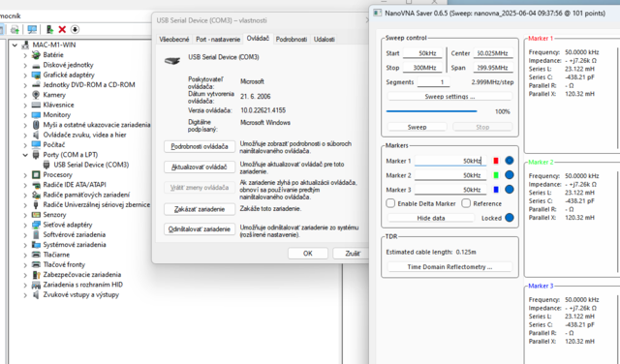The image size is (620, 364).
Task: Expand the Grafické adaptéry node
Action: 25,75
